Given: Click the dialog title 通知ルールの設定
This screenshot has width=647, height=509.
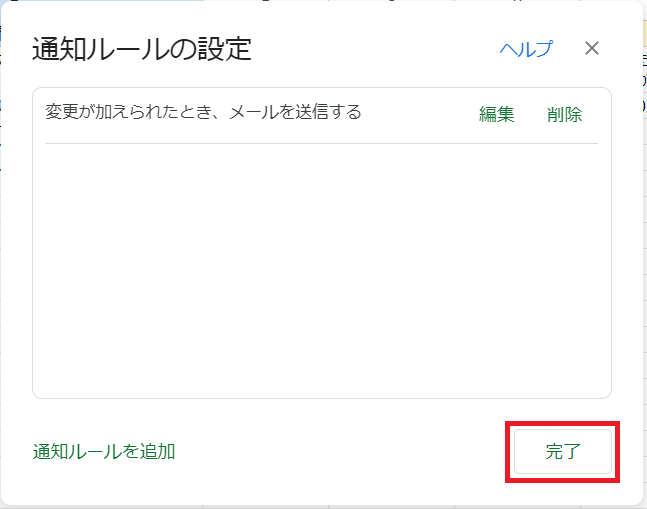Looking at the screenshot, I should (x=141, y=49).
